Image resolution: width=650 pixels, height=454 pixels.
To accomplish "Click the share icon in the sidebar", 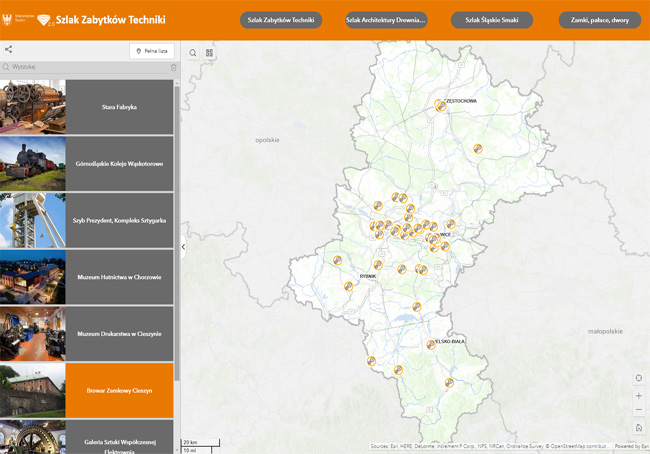I will point(9,50).
